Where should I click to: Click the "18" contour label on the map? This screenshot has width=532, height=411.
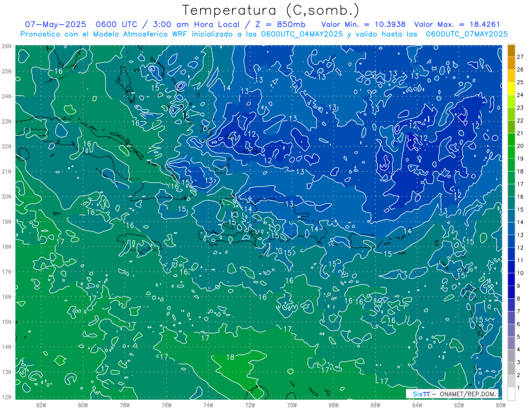[x=231, y=357]
